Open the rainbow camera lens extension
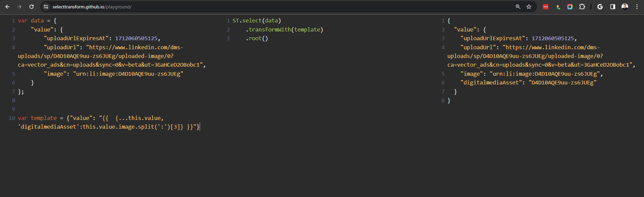 tap(570, 7)
